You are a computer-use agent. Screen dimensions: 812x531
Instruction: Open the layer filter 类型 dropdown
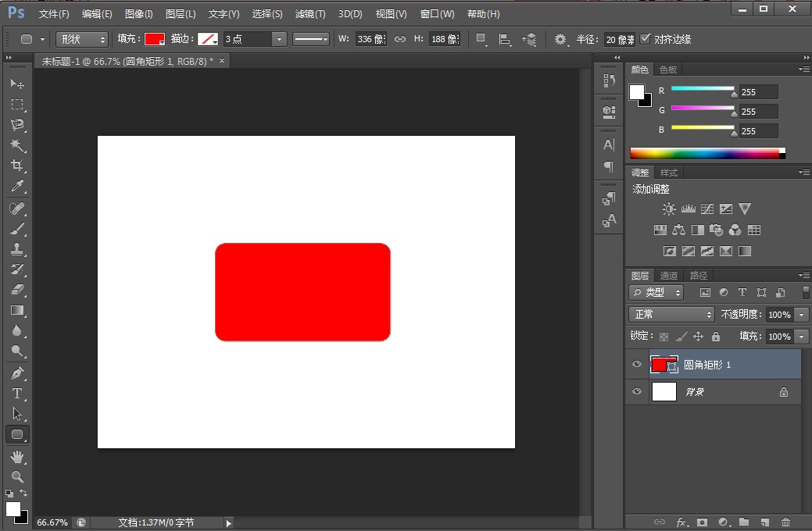[x=656, y=293]
